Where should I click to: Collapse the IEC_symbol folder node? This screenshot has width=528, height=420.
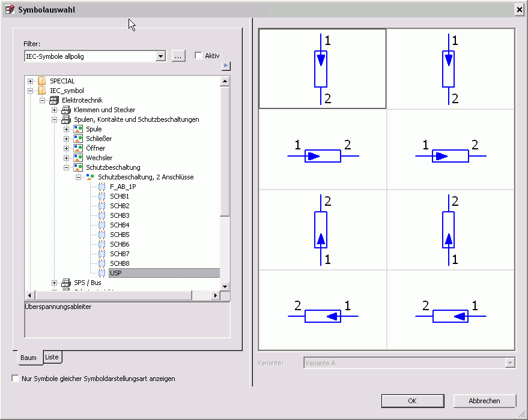click(30, 91)
